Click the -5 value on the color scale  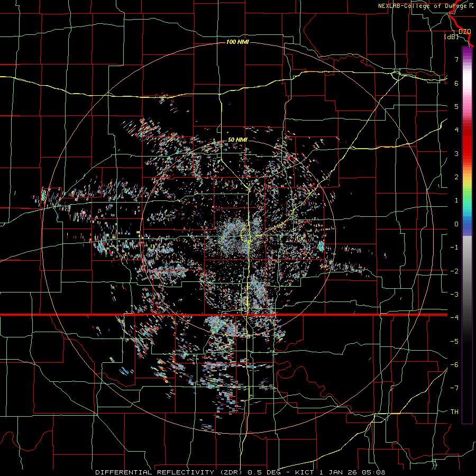pyautogui.click(x=454, y=342)
